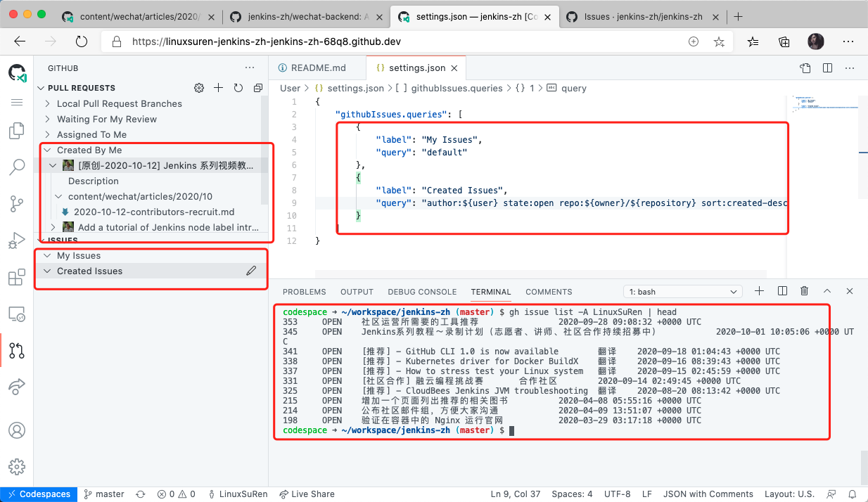Open pull request query settings gear
The width and height of the screenshot is (868, 502).
pos(199,88)
